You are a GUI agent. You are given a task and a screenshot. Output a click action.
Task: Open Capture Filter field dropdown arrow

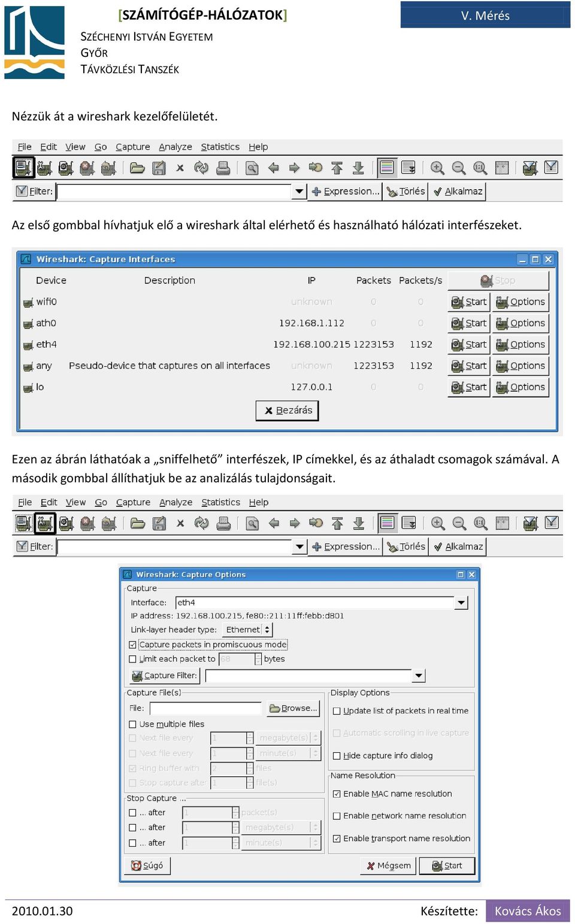click(419, 676)
